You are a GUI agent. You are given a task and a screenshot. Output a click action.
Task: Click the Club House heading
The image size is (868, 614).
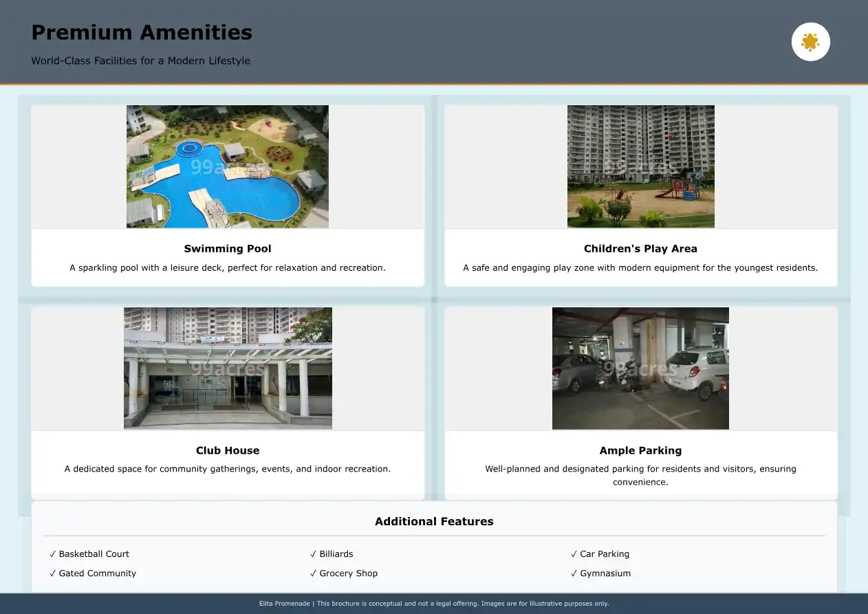click(227, 451)
